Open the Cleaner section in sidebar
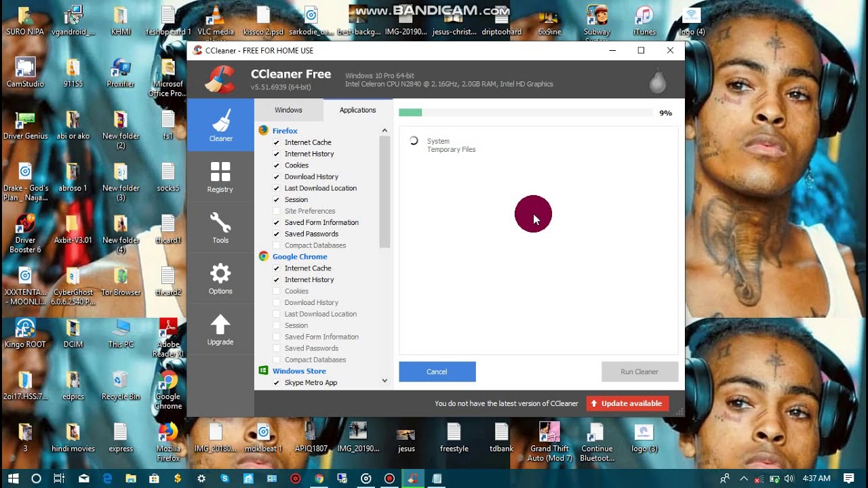This screenshot has width=868, height=488. [x=220, y=125]
